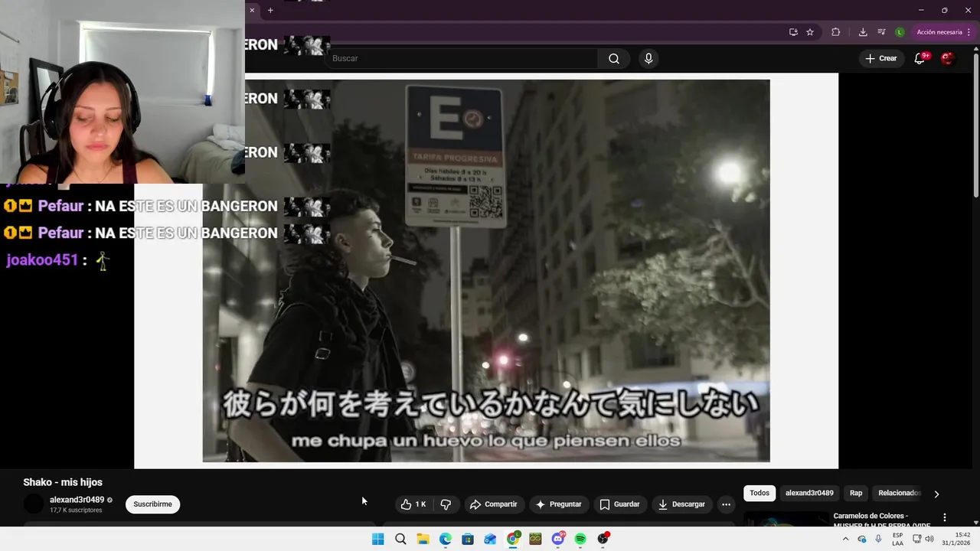
Task: Select the Rap filter chip
Action: (856, 493)
